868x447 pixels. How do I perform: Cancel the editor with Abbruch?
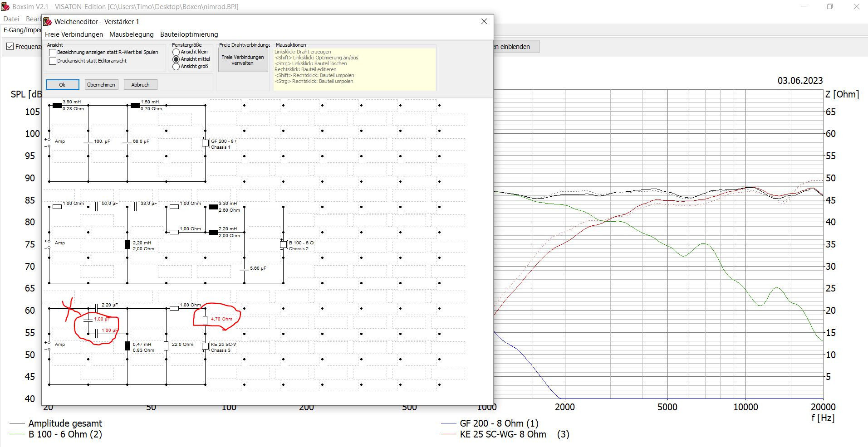[140, 85]
